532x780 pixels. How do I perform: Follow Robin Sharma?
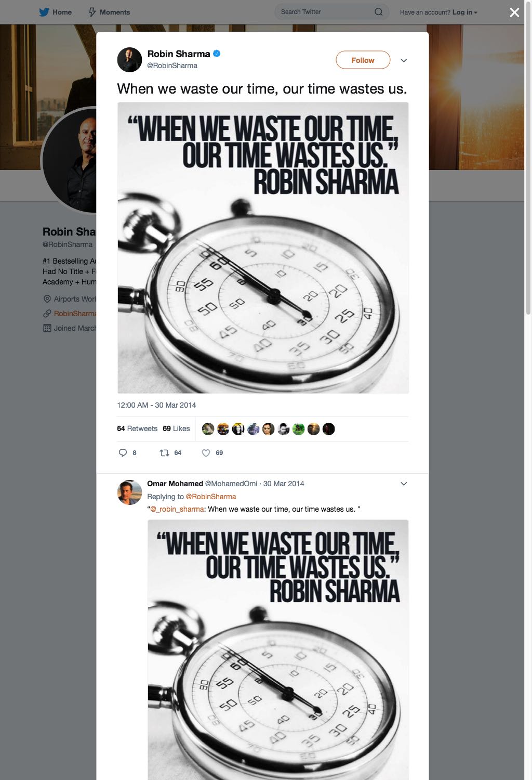(x=363, y=60)
